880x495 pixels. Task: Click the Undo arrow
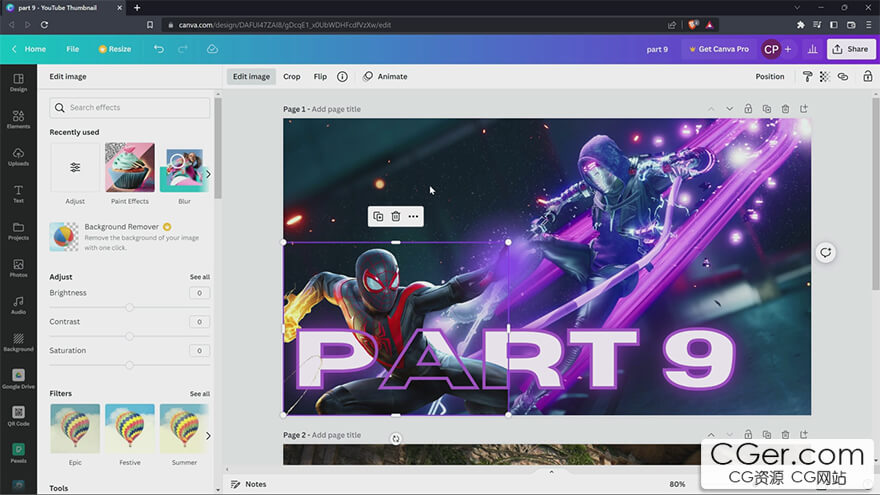pos(159,49)
